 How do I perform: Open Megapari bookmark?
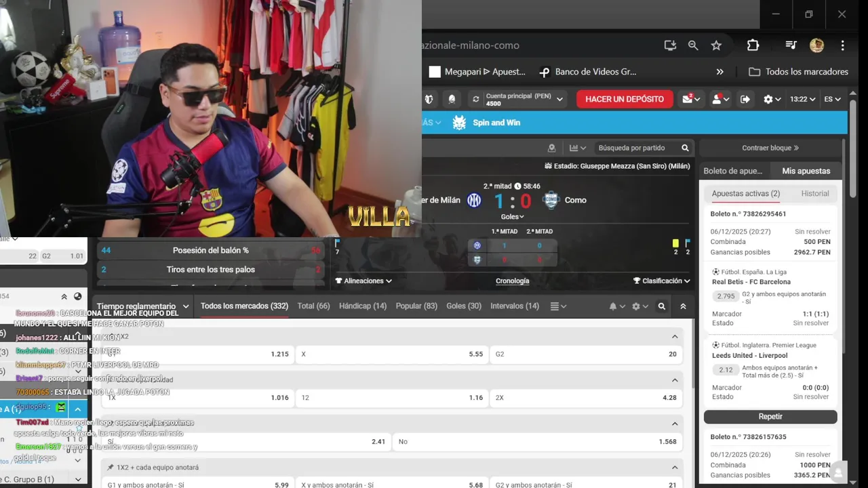(x=477, y=72)
